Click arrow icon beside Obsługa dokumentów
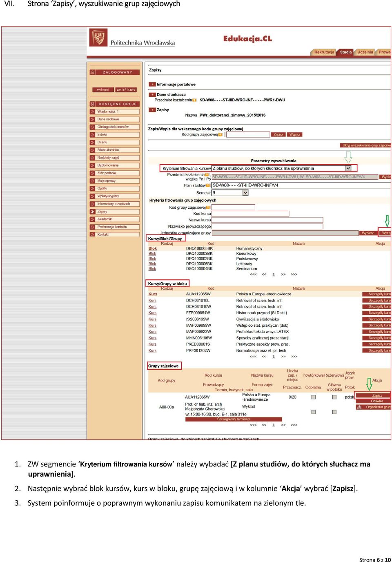The height and width of the screenshot is (562, 392). click(93, 127)
